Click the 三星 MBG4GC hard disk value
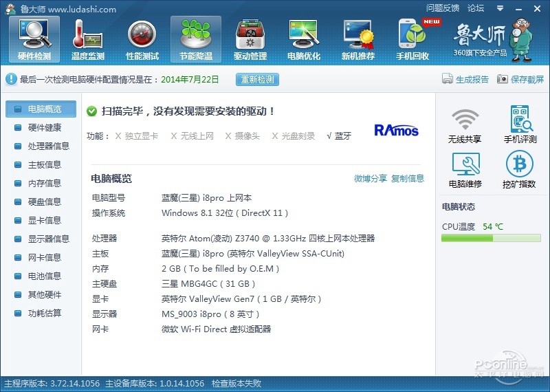The image size is (550, 392). (208, 284)
